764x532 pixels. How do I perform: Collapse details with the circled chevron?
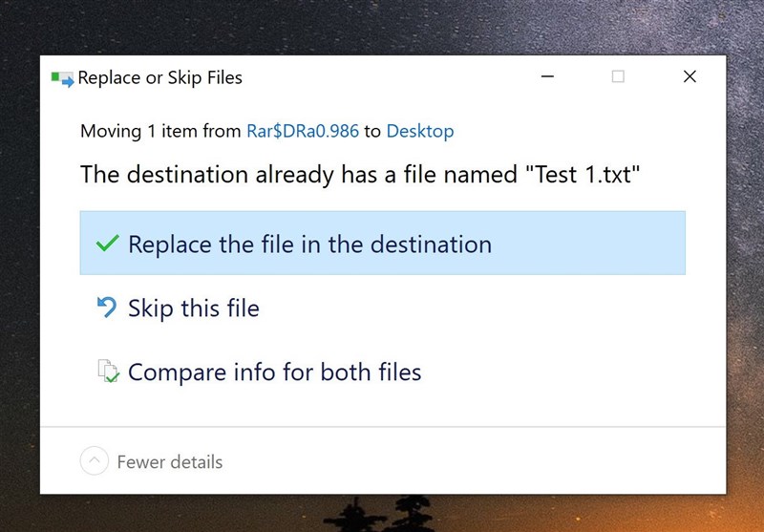tap(94, 461)
